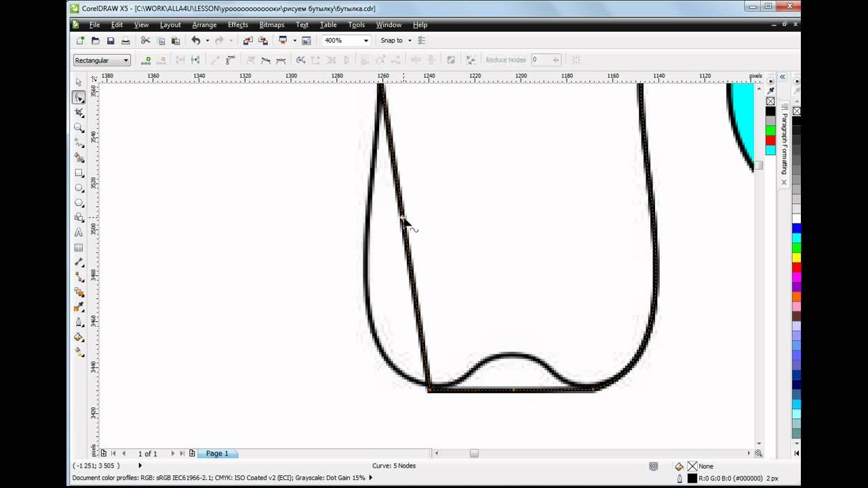The height and width of the screenshot is (488, 868).
Task: Make the node smooth
Action: [266, 60]
